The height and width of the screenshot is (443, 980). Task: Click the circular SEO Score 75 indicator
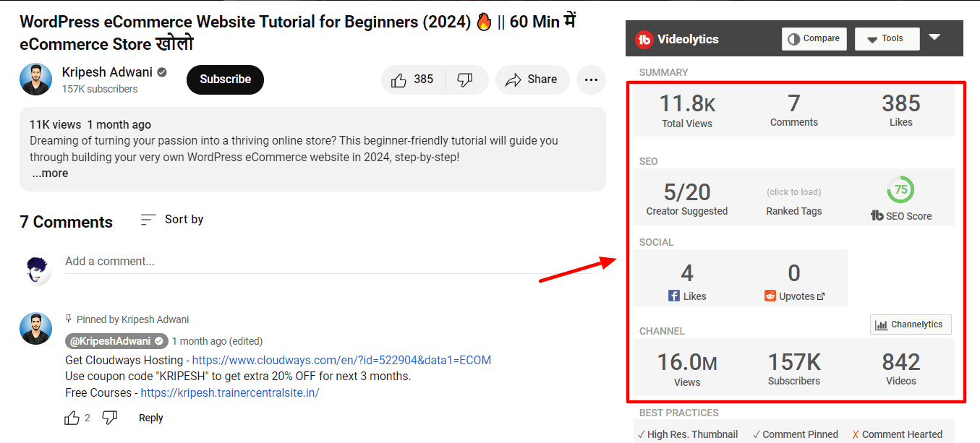pos(900,190)
